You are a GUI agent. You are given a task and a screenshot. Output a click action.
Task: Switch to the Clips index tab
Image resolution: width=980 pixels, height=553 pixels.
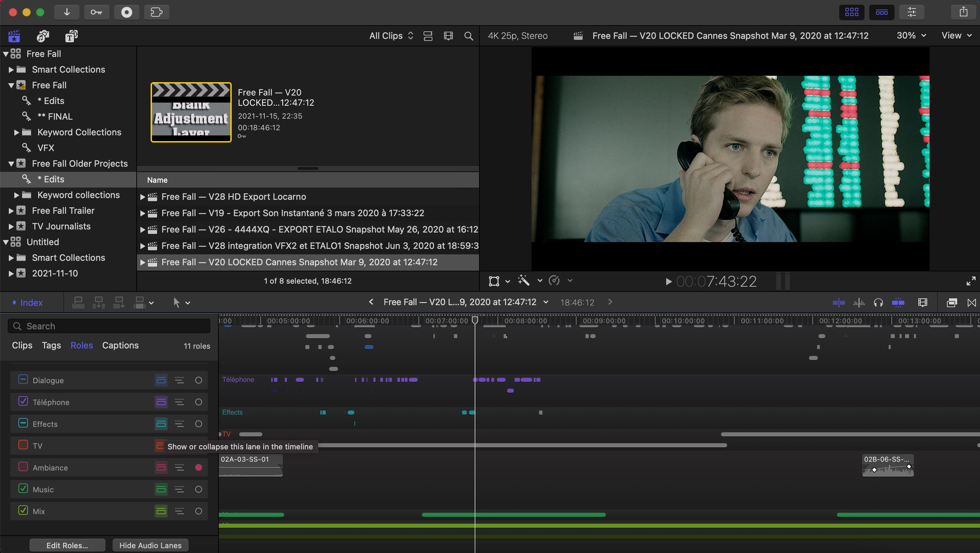pos(22,345)
